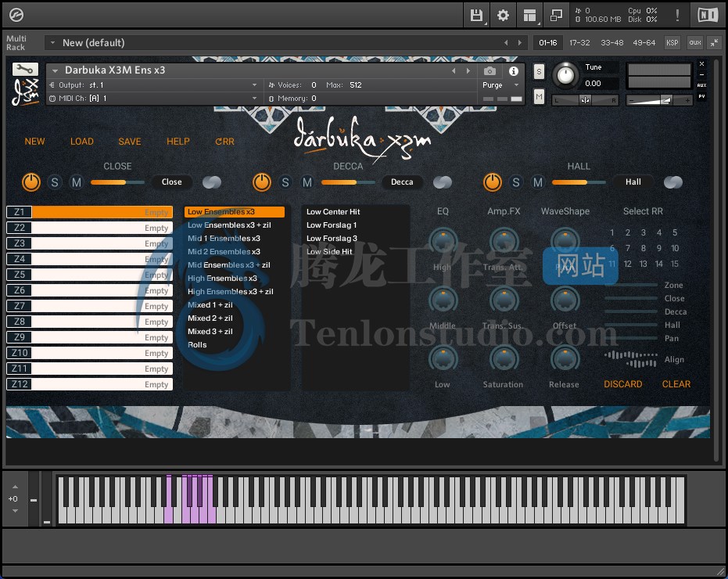Toggle the rack header minimize icon
The image size is (728, 579).
tap(715, 43)
